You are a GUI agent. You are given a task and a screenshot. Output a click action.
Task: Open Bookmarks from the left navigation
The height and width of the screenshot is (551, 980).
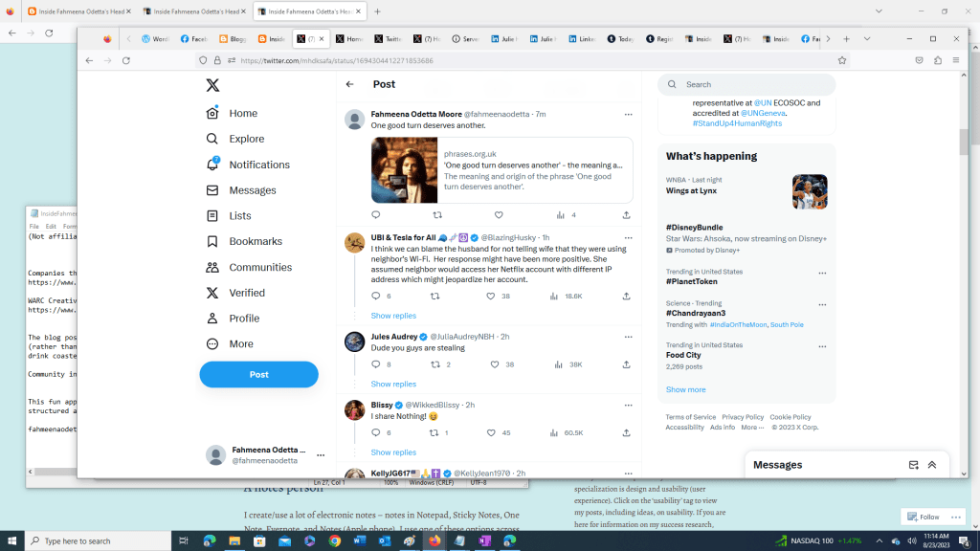point(254,241)
